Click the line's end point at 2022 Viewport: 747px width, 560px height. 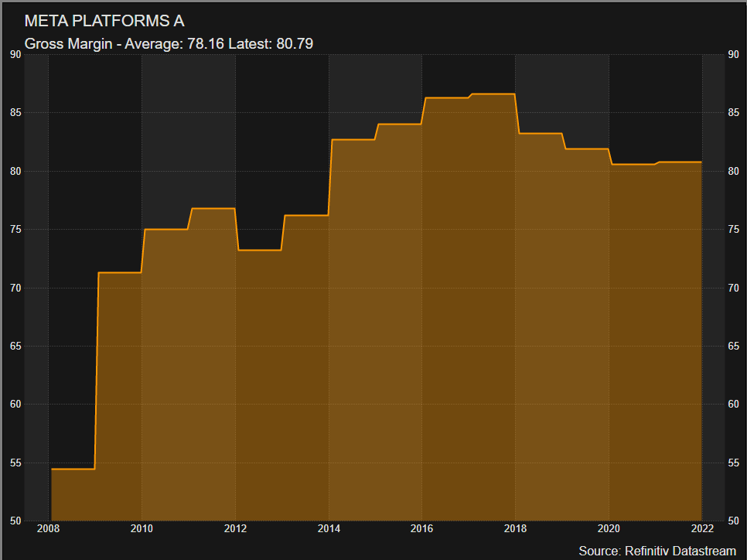pos(701,162)
